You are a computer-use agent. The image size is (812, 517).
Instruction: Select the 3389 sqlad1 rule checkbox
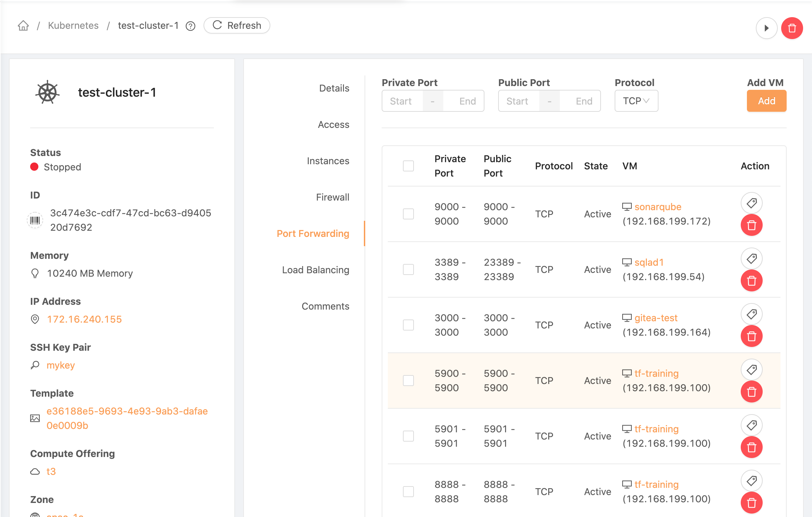point(408,269)
